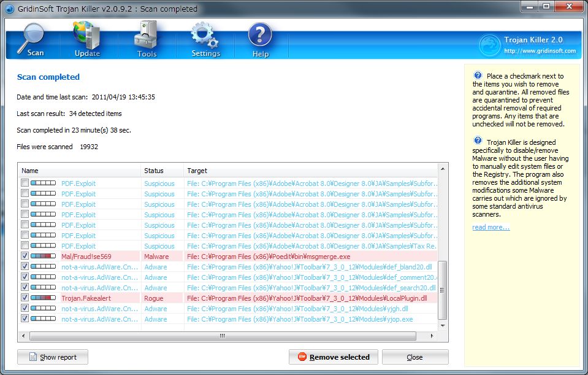Uncheck the Mal/Fraud!se569 checkbox
This screenshot has width=588, height=375.
pos(25,257)
